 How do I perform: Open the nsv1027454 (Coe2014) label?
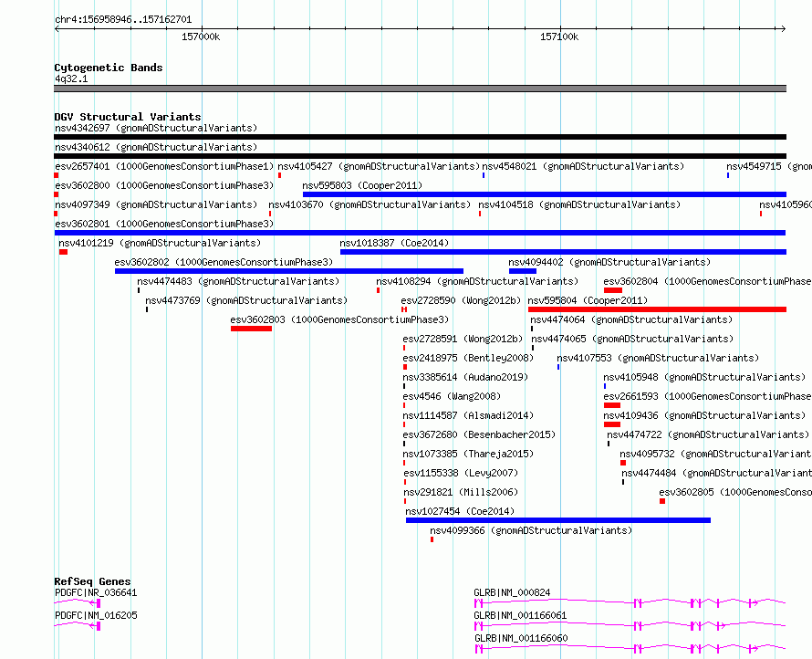(x=460, y=511)
